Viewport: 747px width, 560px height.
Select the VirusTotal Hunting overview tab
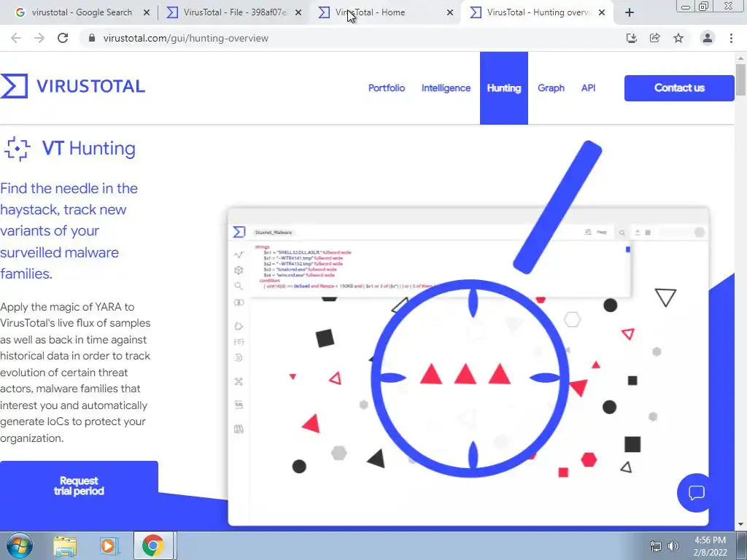[538, 13]
